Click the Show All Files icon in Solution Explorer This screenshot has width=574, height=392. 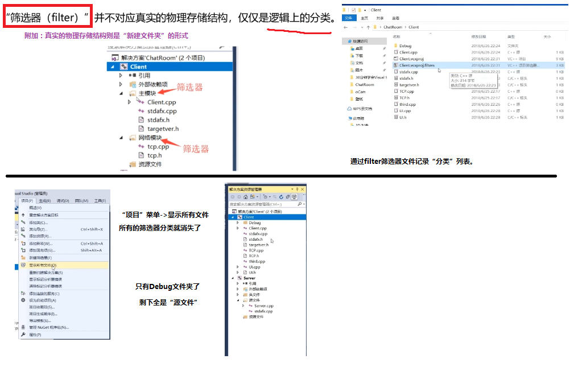[294, 198]
